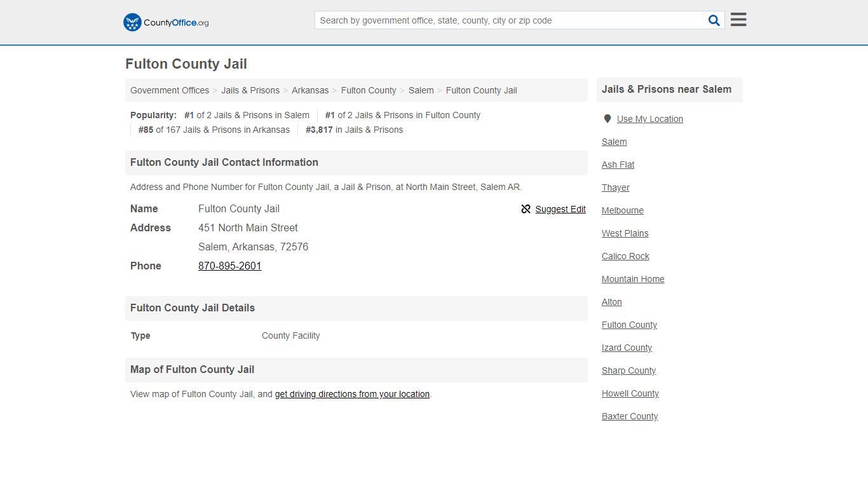Screen dimensions: 868x488
Task: Open Ash Flat link
Action: (618, 165)
